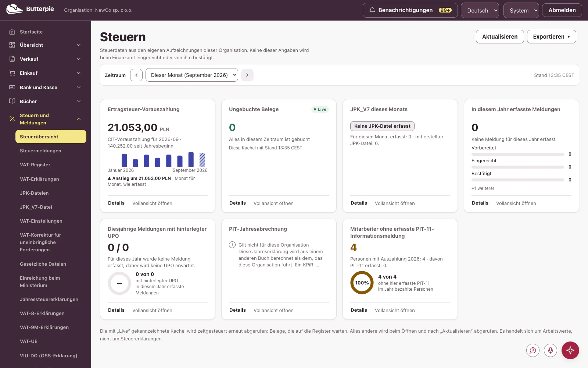Open the bell notifications icon

(x=372, y=10)
